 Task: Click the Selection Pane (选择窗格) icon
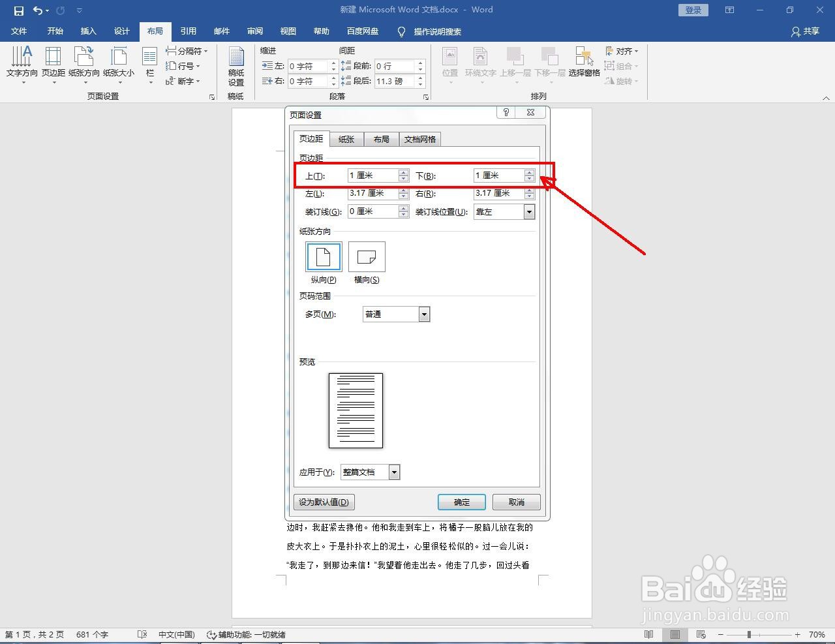tap(584, 62)
